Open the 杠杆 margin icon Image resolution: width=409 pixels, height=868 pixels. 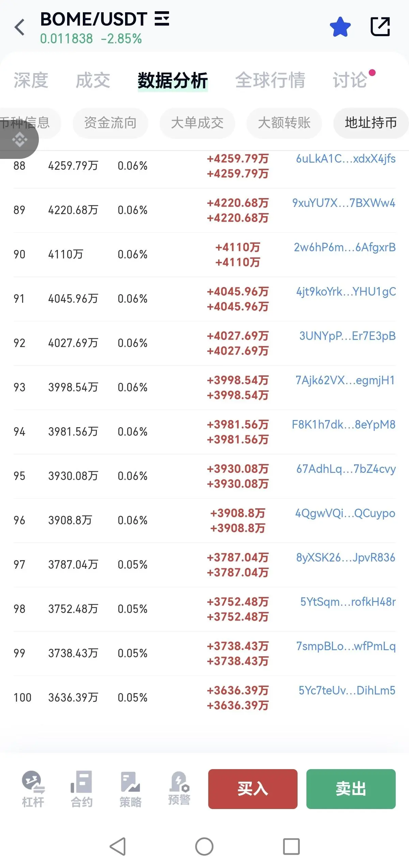point(33,789)
